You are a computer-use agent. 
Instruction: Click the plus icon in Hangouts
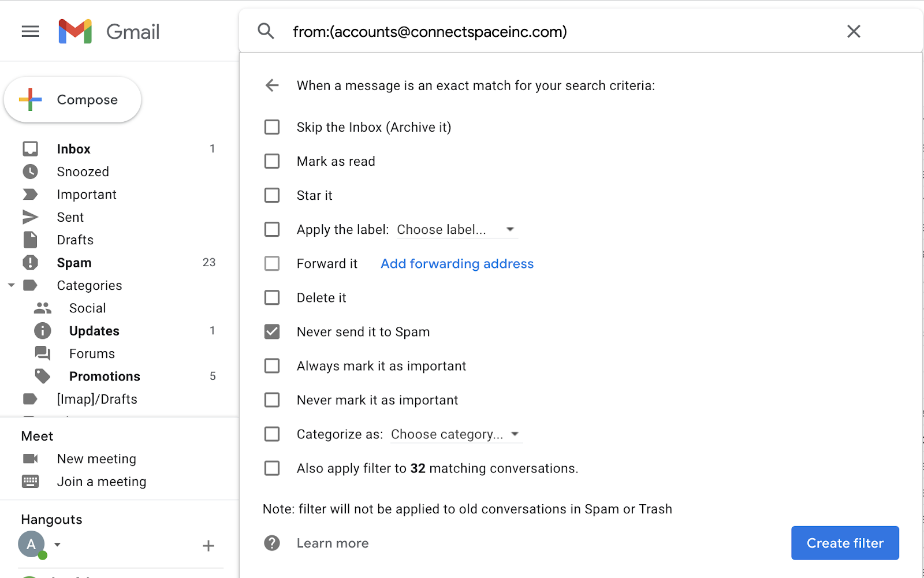click(x=208, y=546)
